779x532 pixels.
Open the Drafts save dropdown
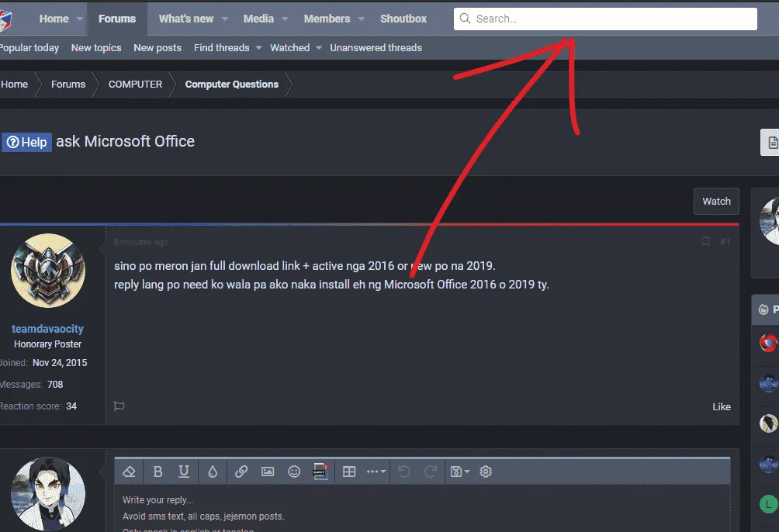[x=459, y=472]
